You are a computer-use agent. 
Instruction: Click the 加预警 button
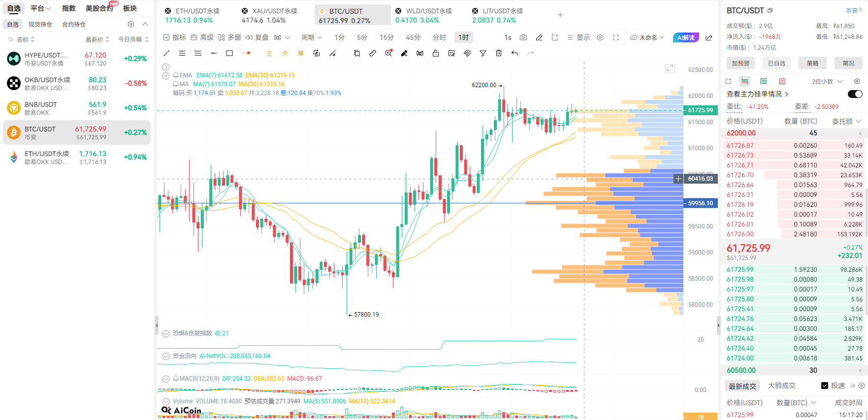pos(740,63)
